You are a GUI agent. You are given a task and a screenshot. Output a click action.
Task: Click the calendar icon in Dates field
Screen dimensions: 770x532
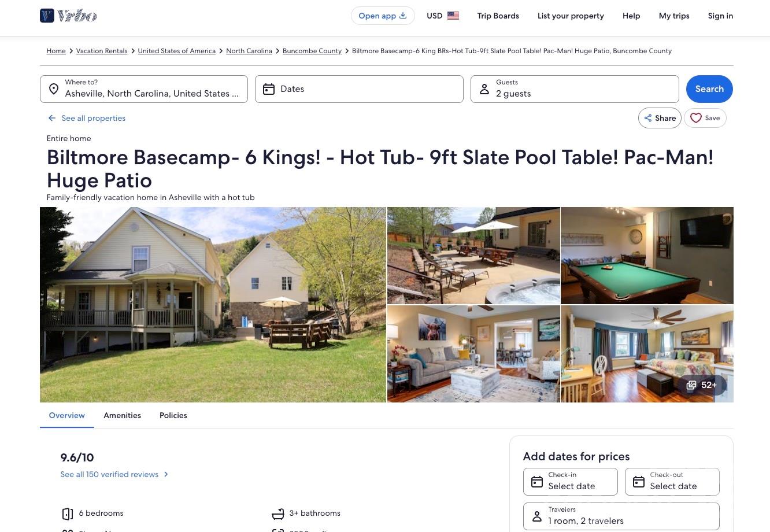tap(269, 89)
